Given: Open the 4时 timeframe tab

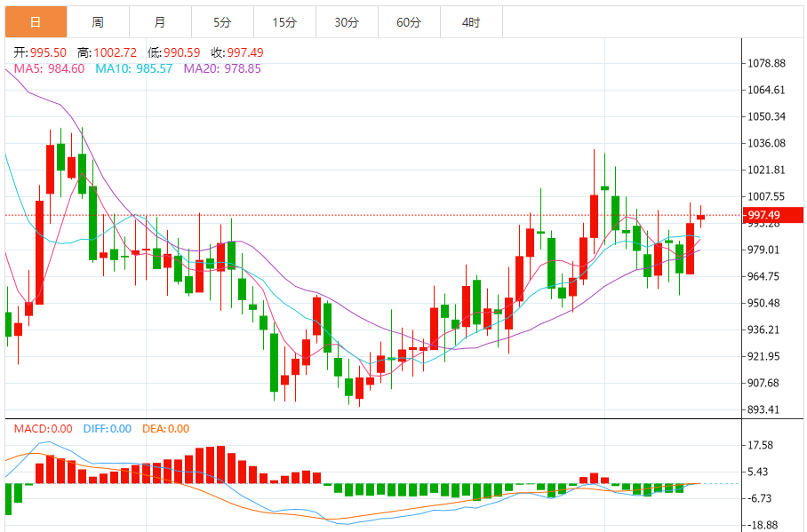Looking at the screenshot, I should click(471, 22).
